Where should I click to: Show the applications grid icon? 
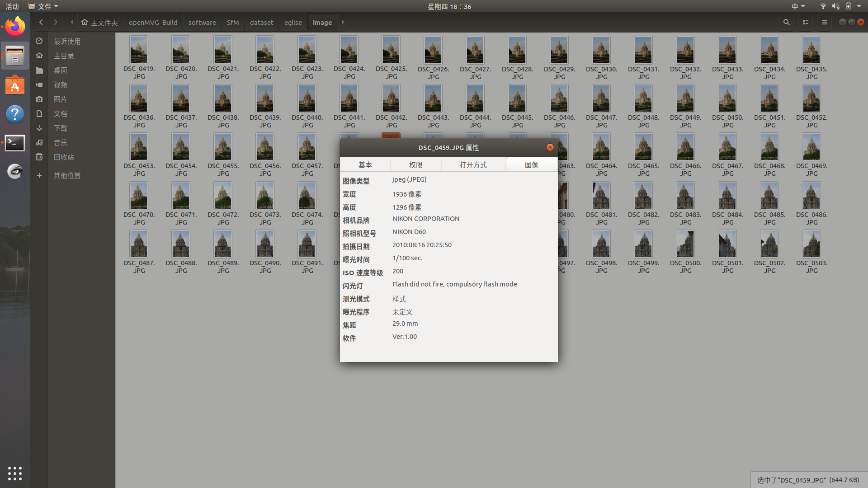(x=15, y=473)
